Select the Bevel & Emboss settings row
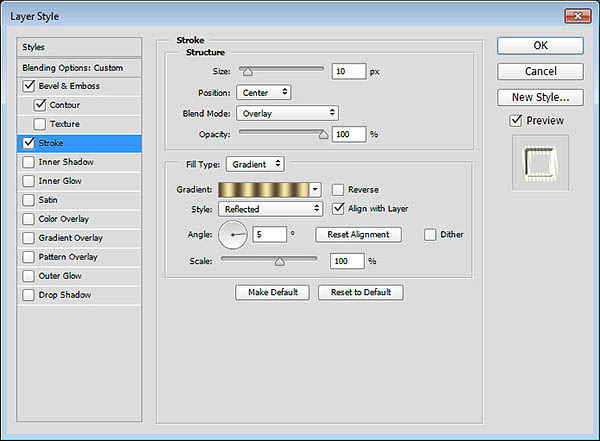The image size is (600, 441). click(79, 86)
